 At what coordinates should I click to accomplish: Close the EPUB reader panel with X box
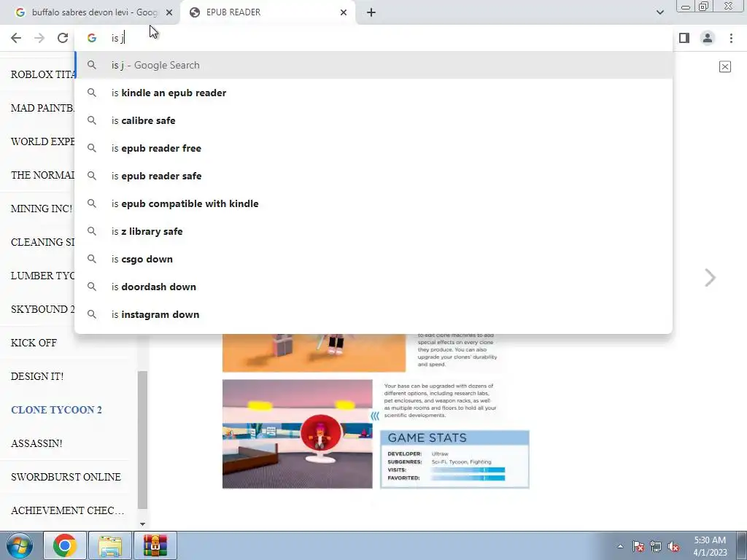724,66
